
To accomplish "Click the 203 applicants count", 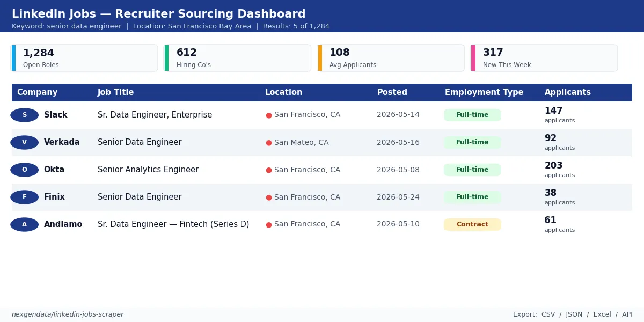I will click(554, 166).
